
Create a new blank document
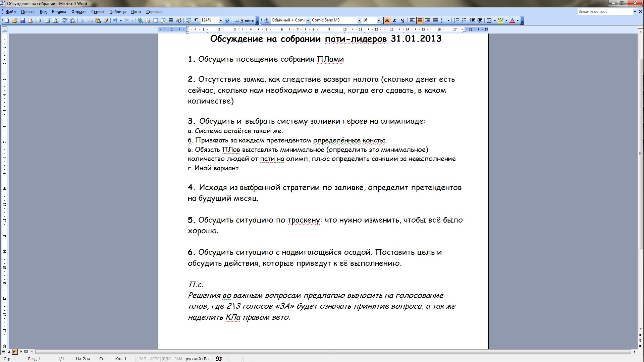pyautogui.click(x=7, y=20)
